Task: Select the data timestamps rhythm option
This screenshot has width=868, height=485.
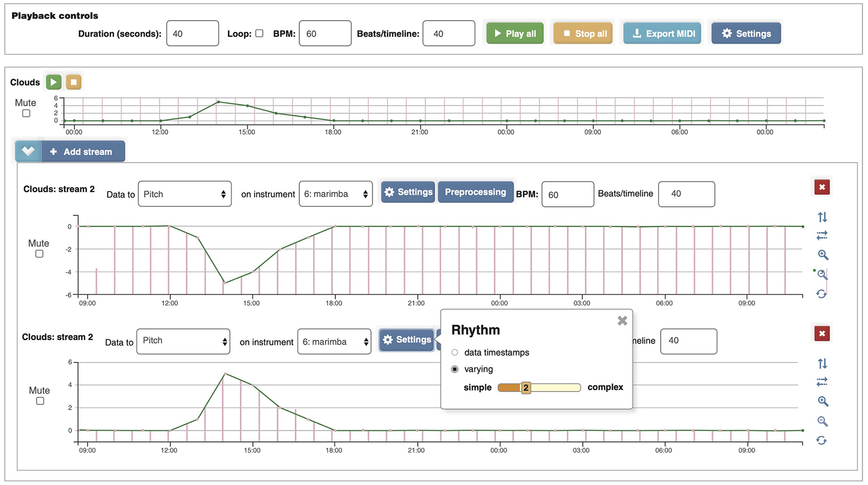Action: 455,352
